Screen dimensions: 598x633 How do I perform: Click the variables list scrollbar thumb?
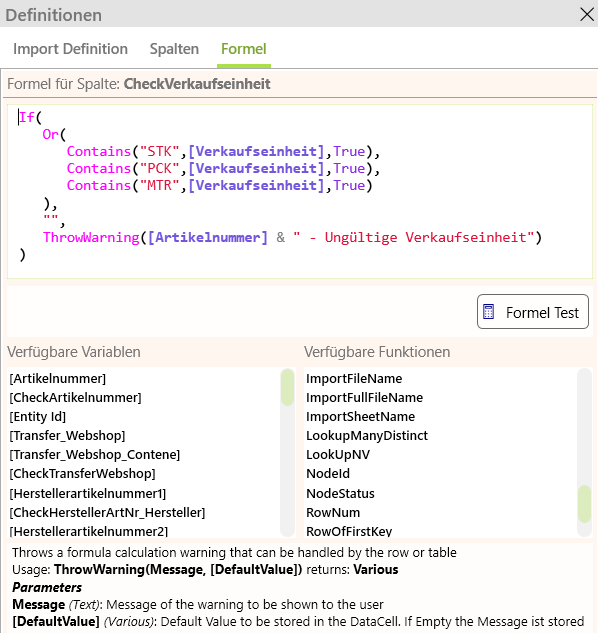point(287,387)
